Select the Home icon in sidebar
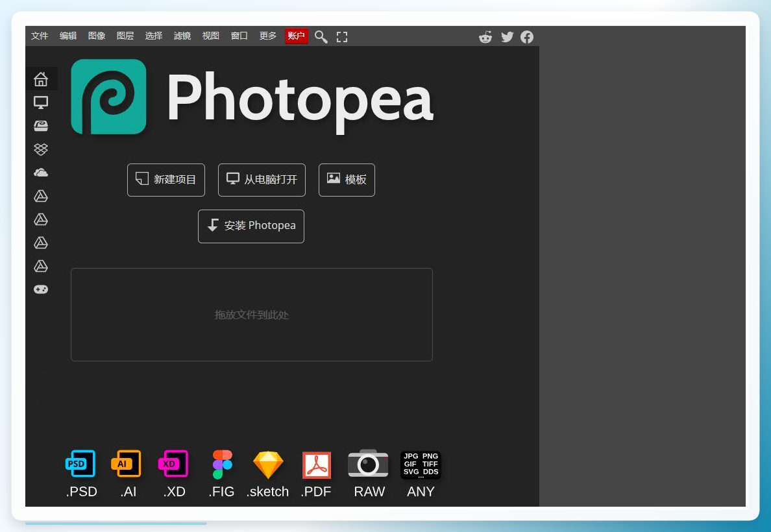This screenshot has width=771, height=532. pos(41,79)
